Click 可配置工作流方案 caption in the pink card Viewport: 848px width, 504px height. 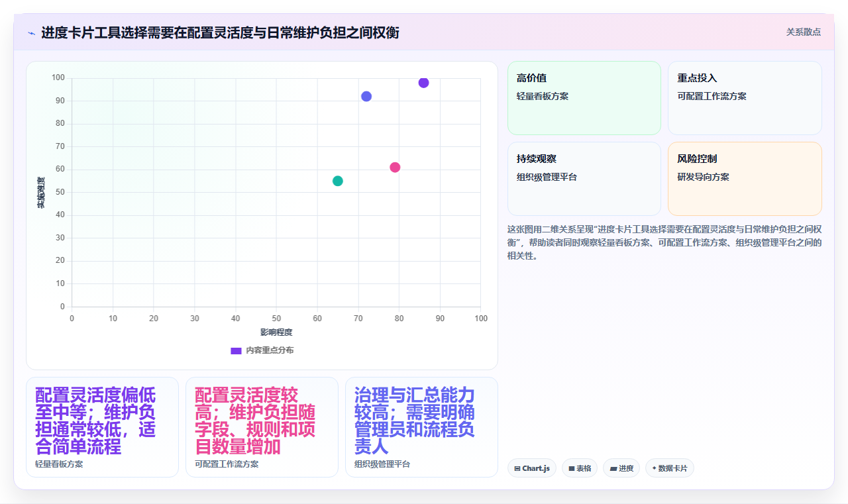[227, 464]
